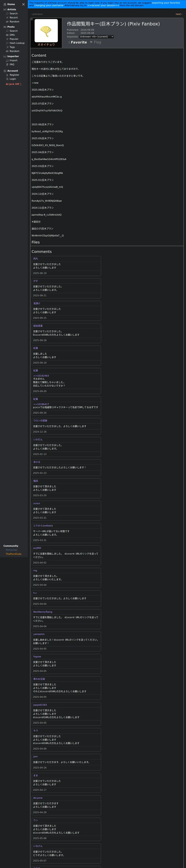Viewport: 186px width, 868px height.
Task: Click the AI Jerk Off sidebar link
Action: 13,84
